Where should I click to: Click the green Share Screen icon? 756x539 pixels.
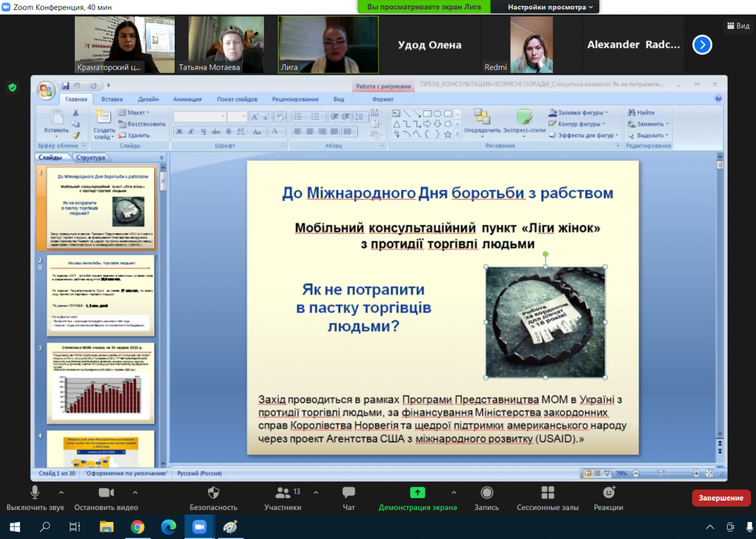[417, 492]
